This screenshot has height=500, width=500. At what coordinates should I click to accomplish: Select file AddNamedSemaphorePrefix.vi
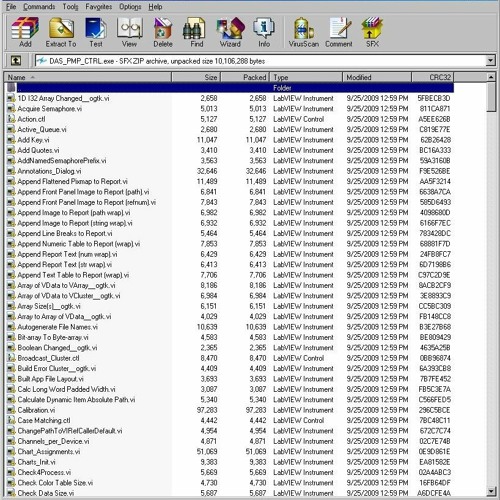pos(62,161)
